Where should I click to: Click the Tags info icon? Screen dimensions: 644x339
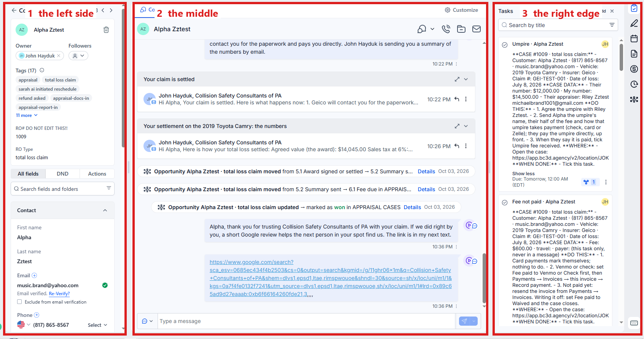click(x=42, y=70)
